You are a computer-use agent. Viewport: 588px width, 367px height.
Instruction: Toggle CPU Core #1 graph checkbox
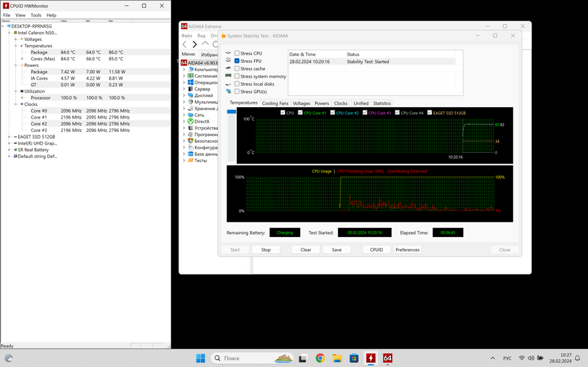coord(300,113)
